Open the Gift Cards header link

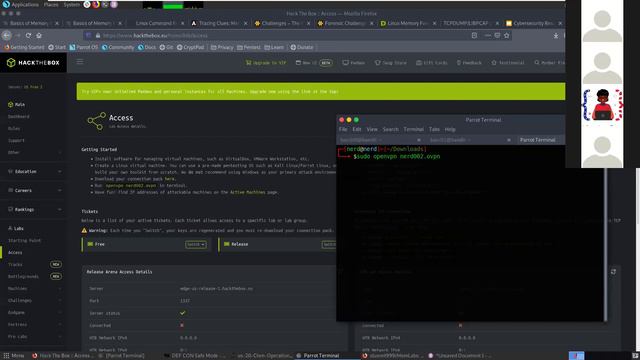pos(432,63)
